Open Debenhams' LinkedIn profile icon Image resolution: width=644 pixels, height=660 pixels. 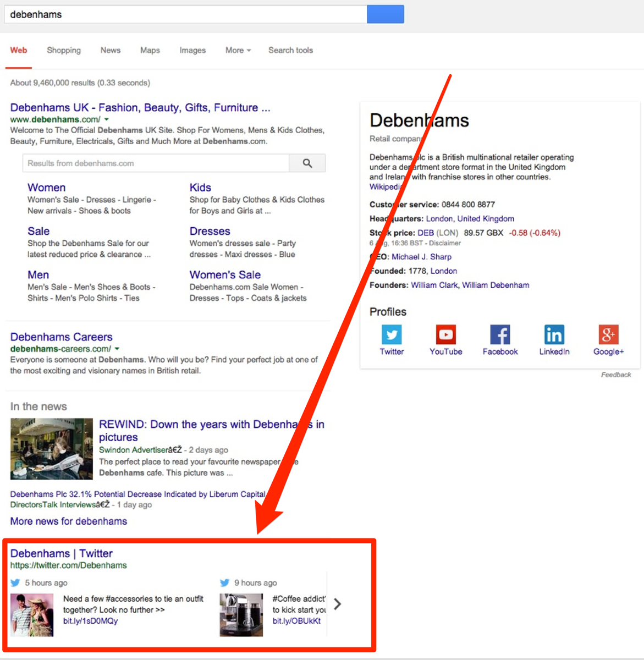[x=554, y=335]
